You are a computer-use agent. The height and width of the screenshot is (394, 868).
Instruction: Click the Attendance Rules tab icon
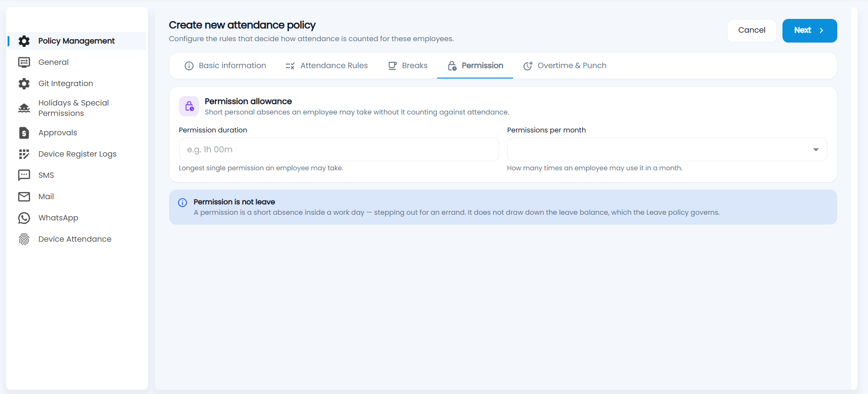[x=290, y=66]
